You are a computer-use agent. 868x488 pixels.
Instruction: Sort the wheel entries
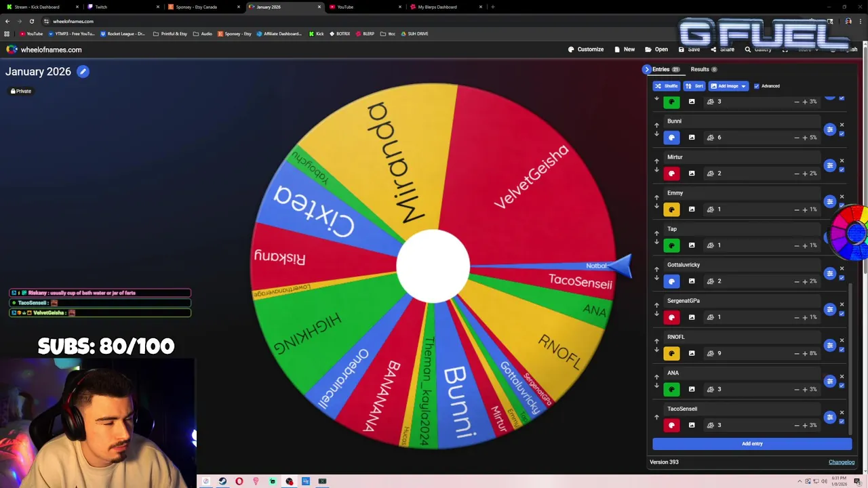point(694,86)
